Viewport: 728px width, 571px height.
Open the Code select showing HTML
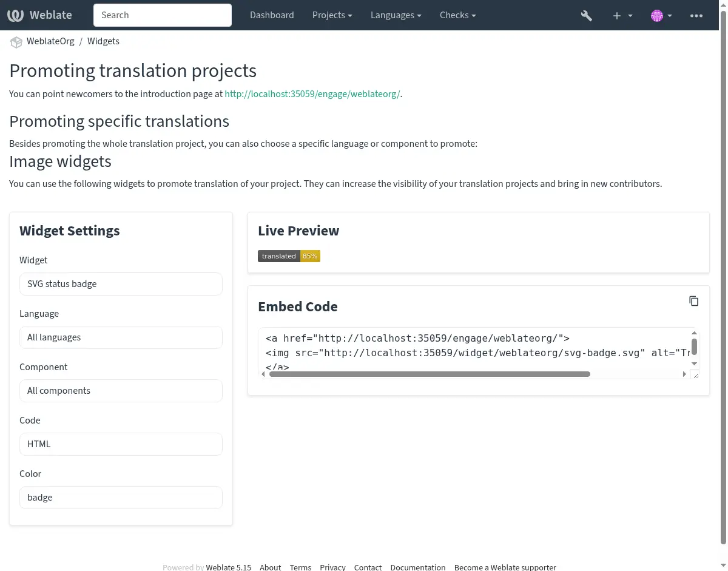[121, 444]
